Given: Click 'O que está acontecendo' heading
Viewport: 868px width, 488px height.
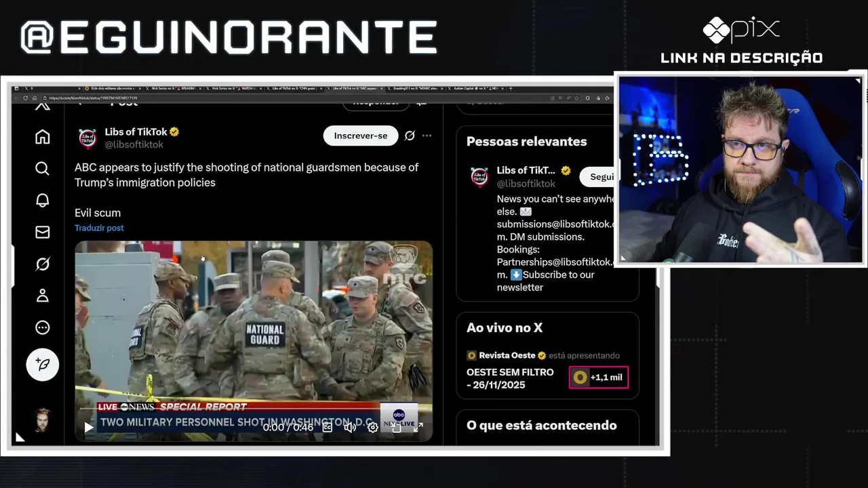Looking at the screenshot, I should (x=542, y=426).
